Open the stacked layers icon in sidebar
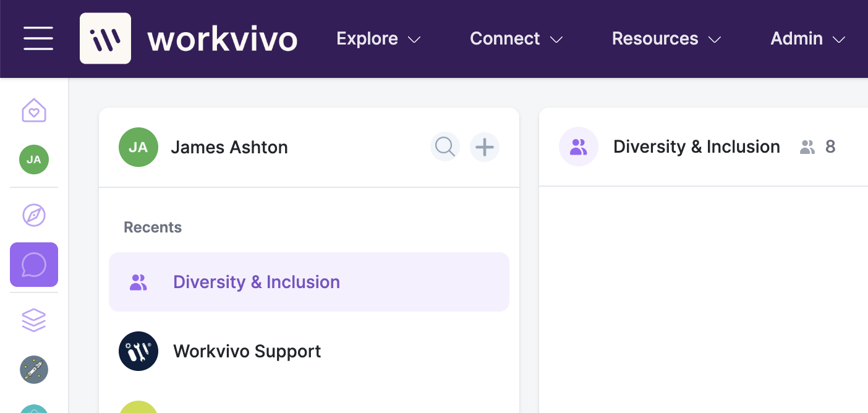Image resolution: width=868 pixels, height=413 pixels. click(x=34, y=320)
